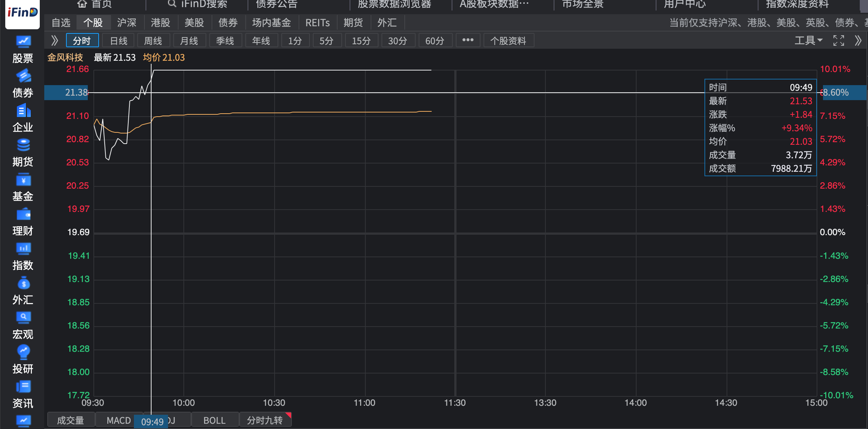Open the 债券 bonds sidebar icon
868x429 pixels.
click(23, 76)
